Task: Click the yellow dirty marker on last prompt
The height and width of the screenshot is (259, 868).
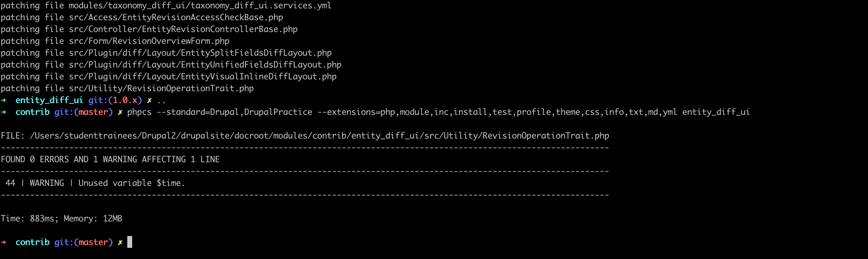Action: click(120, 243)
